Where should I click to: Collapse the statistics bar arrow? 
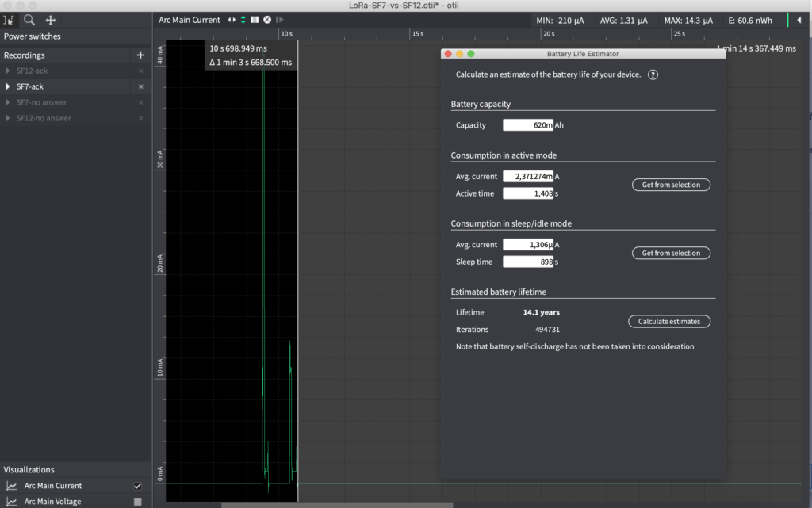click(x=799, y=20)
